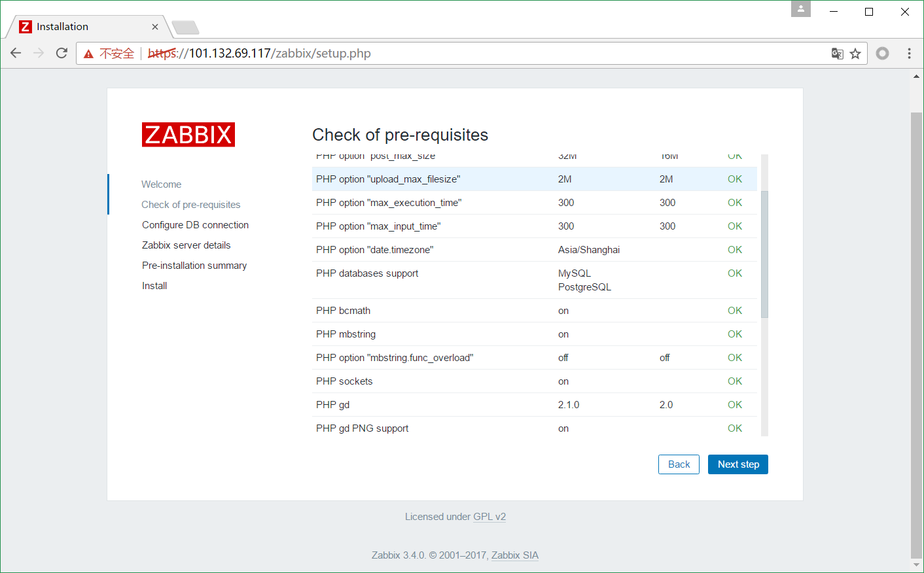The image size is (924, 573).
Task: Click the Chrome user profile icon
Action: [801, 9]
